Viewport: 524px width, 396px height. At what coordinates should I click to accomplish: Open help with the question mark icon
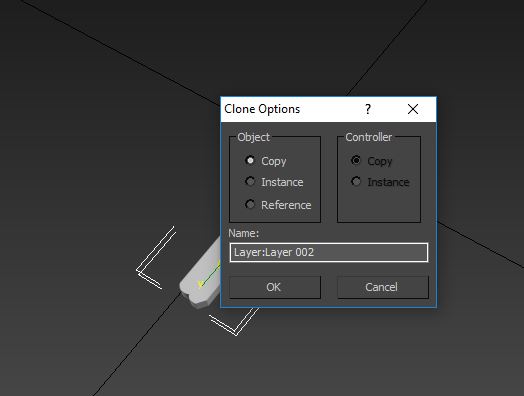(x=368, y=109)
